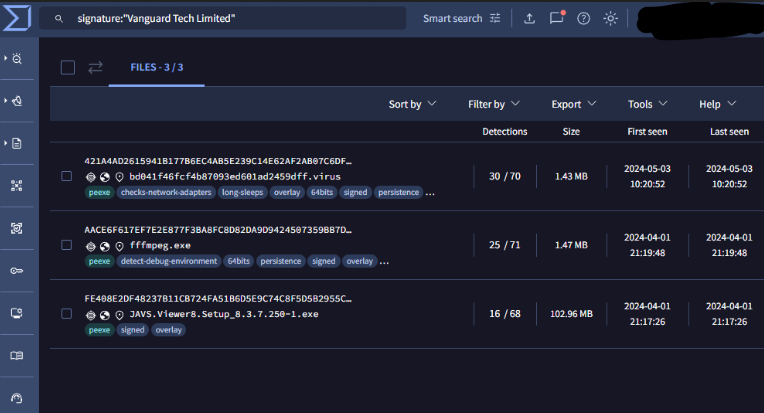The height and width of the screenshot is (413, 764).
Task: Open the help question mark icon
Action: click(583, 19)
